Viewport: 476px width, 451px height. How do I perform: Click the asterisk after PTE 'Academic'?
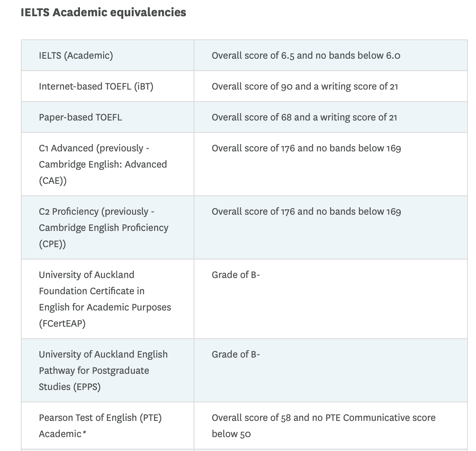[x=84, y=433]
